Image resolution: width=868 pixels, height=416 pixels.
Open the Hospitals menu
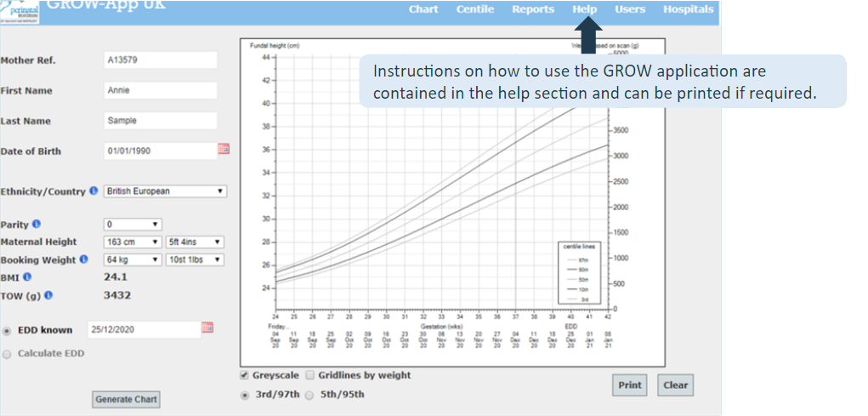(688, 9)
